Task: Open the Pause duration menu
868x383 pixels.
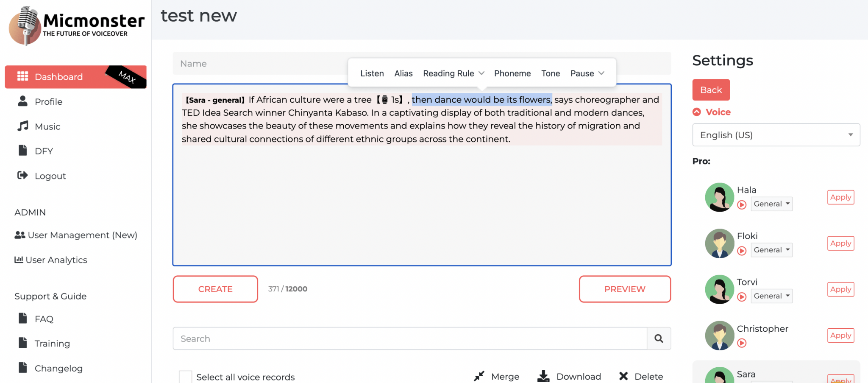Action: tap(587, 73)
